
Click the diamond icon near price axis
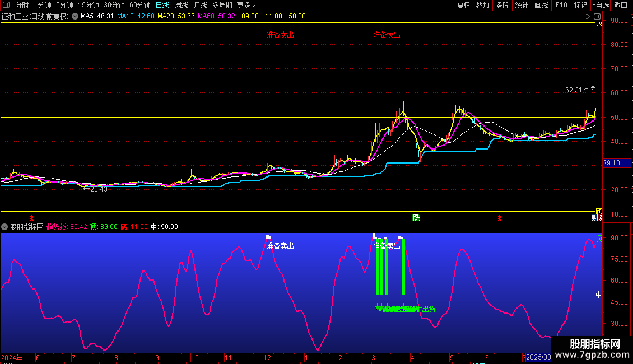point(587,16)
